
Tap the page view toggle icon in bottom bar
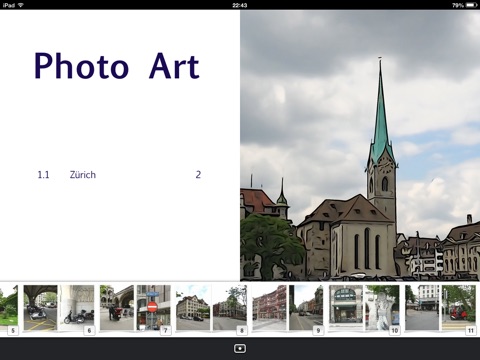pos(240,348)
